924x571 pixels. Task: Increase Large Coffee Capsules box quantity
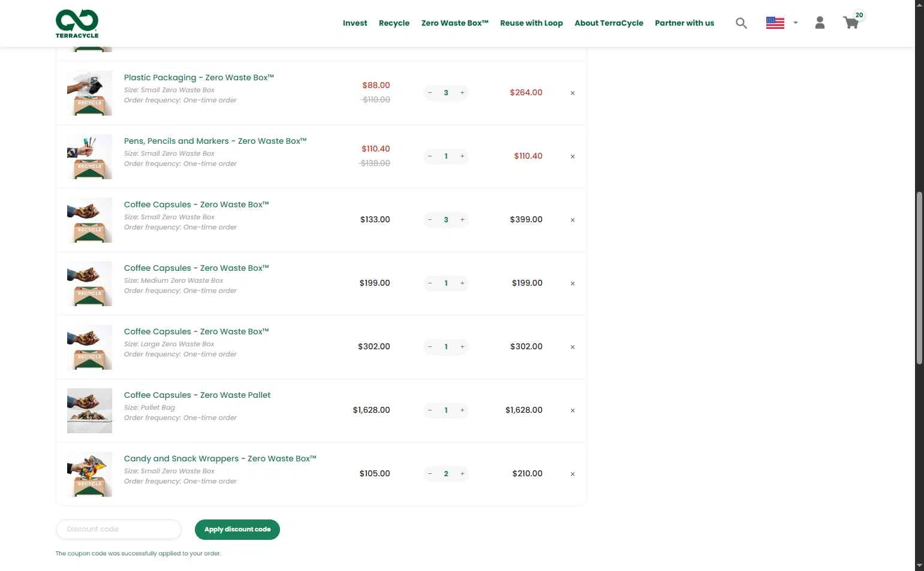[462, 347]
